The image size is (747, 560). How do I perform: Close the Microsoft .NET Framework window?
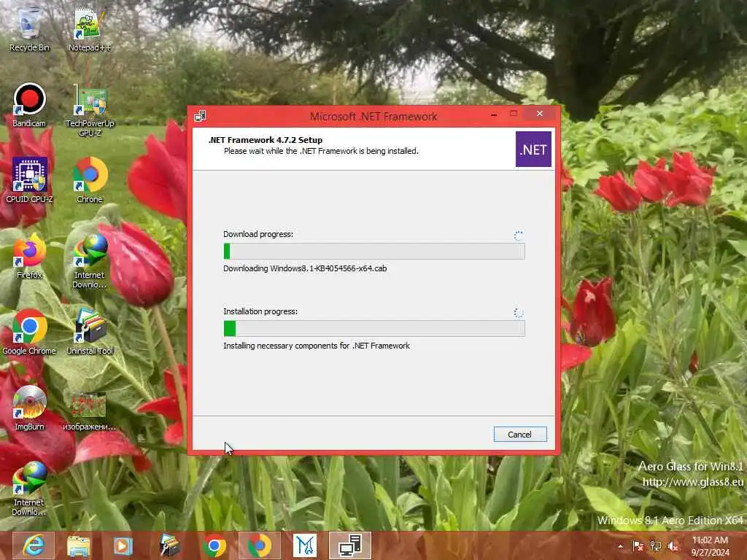(539, 113)
